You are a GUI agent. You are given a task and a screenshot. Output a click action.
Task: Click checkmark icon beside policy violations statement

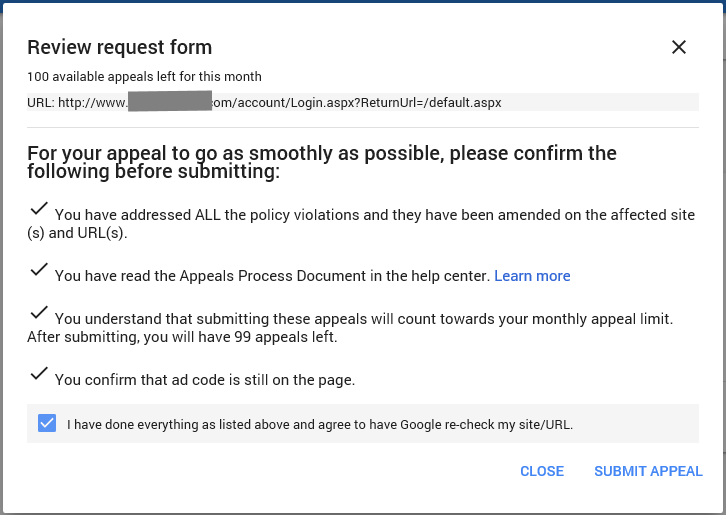(x=39, y=208)
